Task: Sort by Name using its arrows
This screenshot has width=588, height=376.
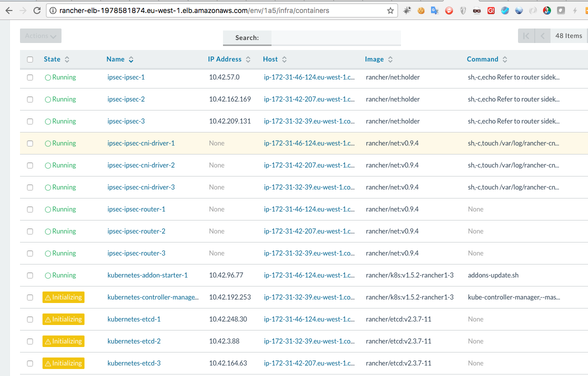Action: (131, 59)
